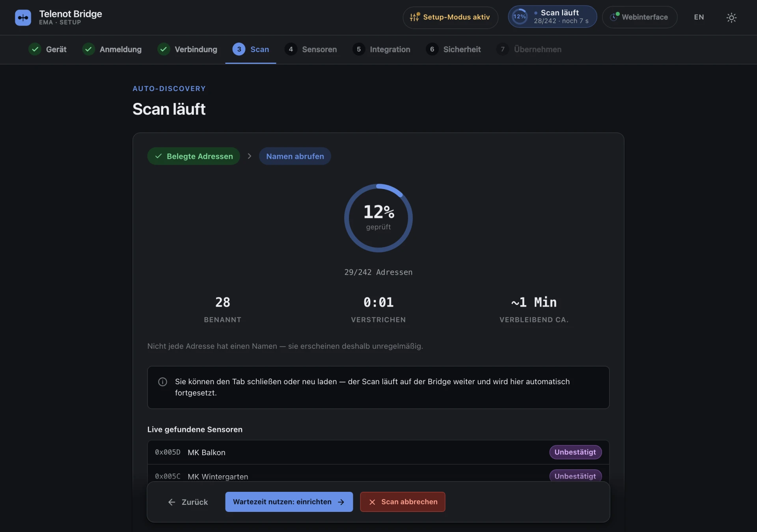Click the Setup-Modus aktiv badge

[x=450, y=17]
